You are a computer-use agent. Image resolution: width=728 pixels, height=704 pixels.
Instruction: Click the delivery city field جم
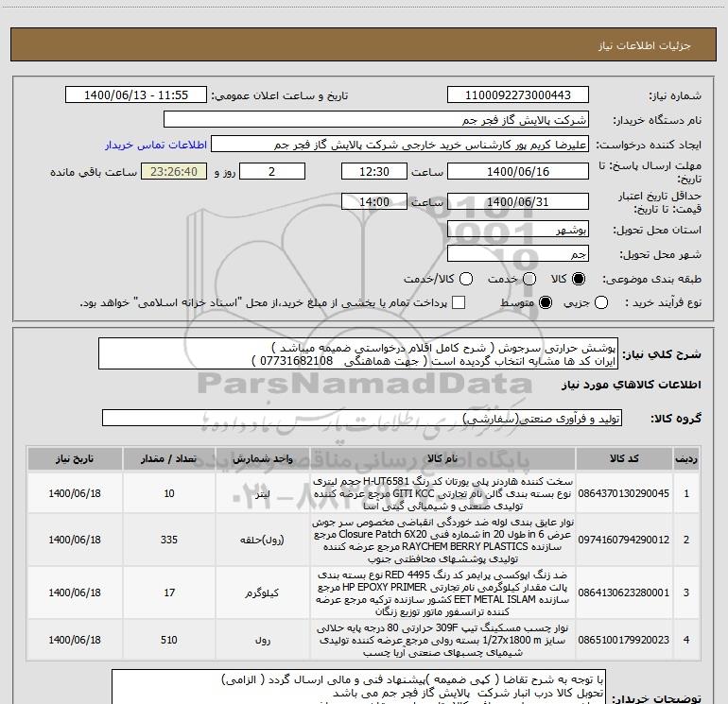518,254
